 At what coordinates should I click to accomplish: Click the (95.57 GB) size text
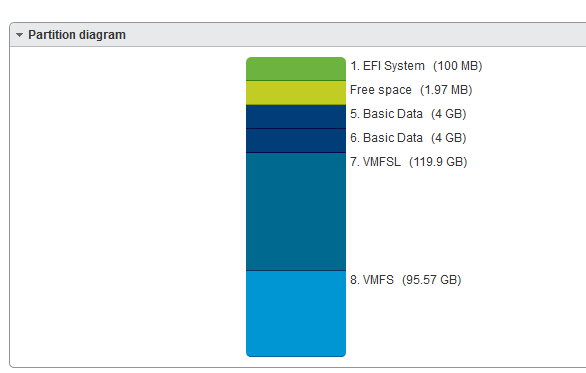click(x=431, y=280)
